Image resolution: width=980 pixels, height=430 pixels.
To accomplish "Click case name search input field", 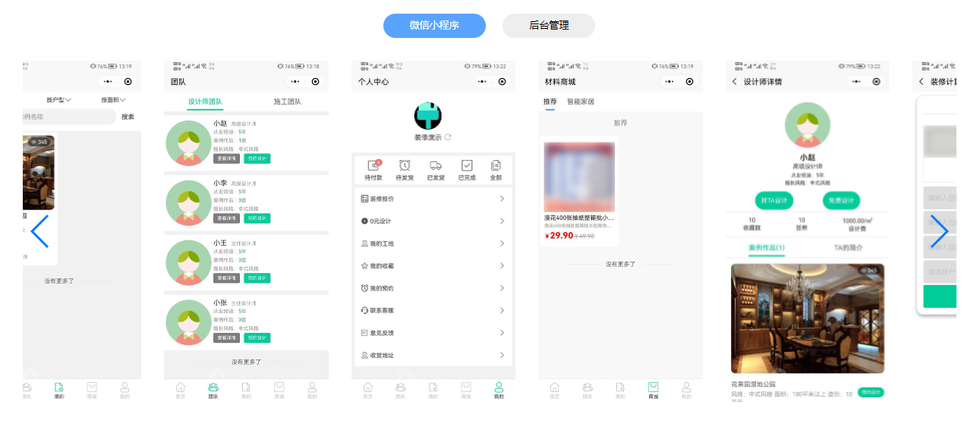I will (69, 117).
